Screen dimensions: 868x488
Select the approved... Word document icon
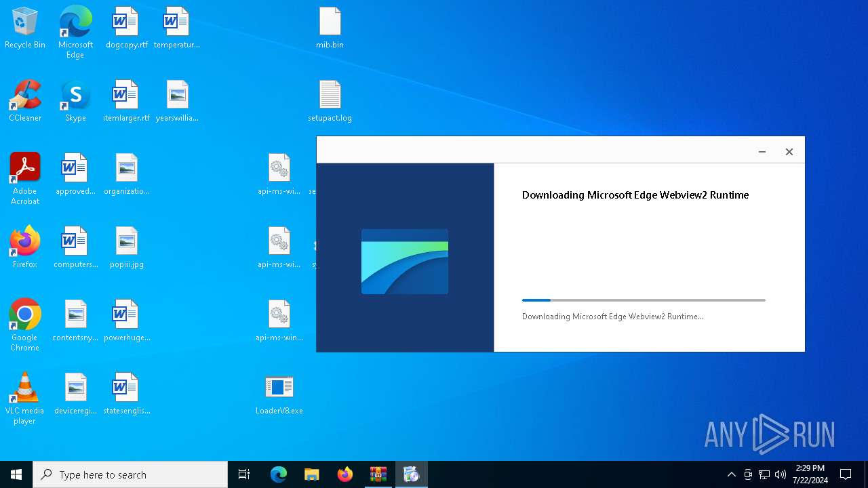pyautogui.click(x=75, y=174)
